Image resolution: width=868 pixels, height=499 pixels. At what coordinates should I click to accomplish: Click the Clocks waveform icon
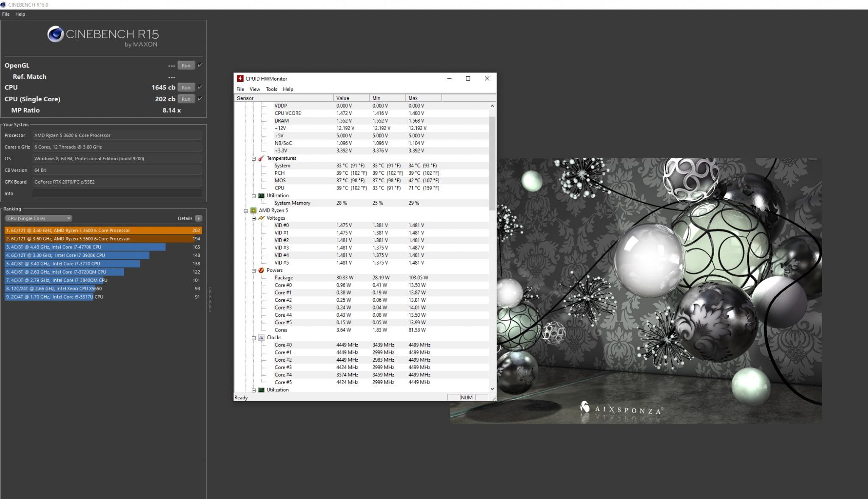coord(261,337)
